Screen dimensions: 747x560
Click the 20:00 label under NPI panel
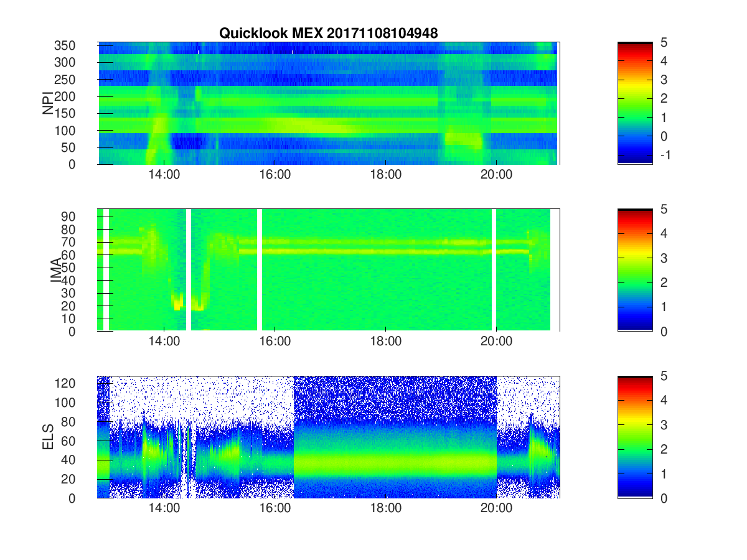[x=497, y=175]
